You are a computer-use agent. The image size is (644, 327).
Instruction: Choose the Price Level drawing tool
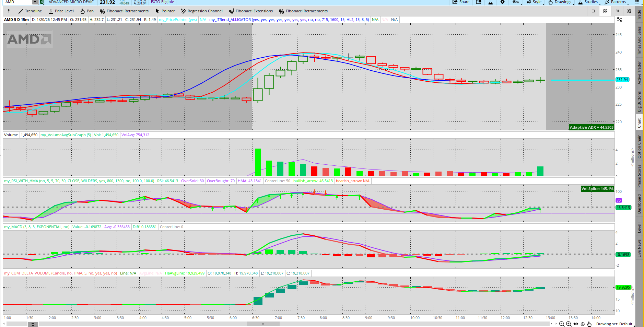pyautogui.click(x=61, y=11)
